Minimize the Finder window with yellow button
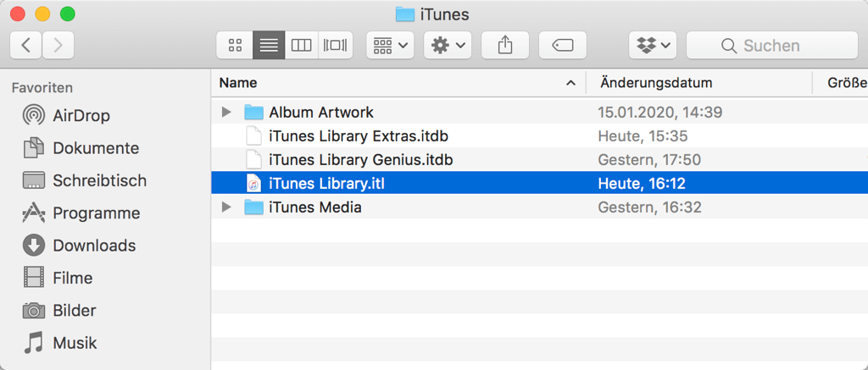868x370 pixels. [x=42, y=14]
